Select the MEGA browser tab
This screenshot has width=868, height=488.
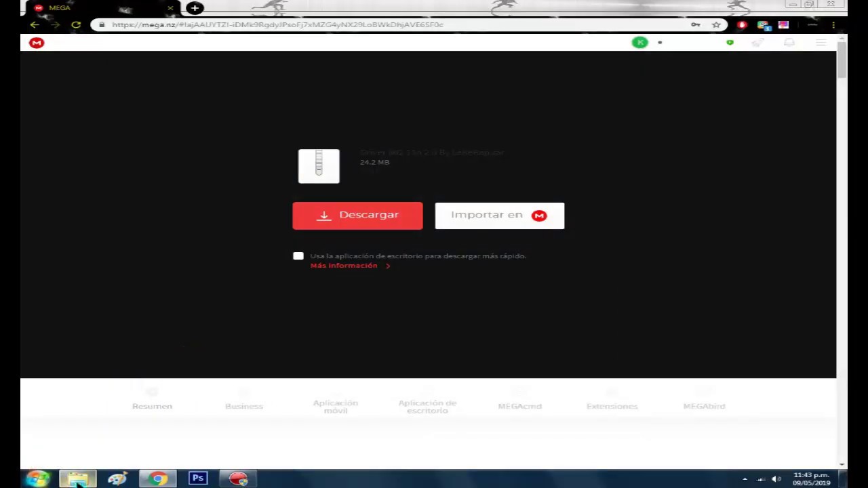coord(102,8)
